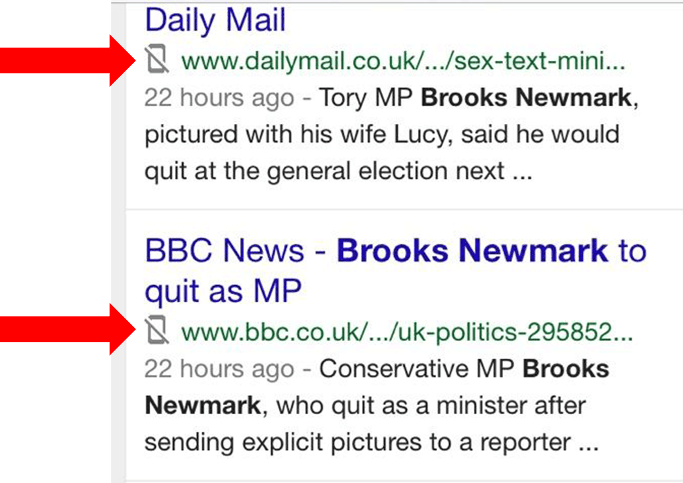
Task: Click the not-mobile-friendly icon beside the dailymail URL
Action: 155,62
